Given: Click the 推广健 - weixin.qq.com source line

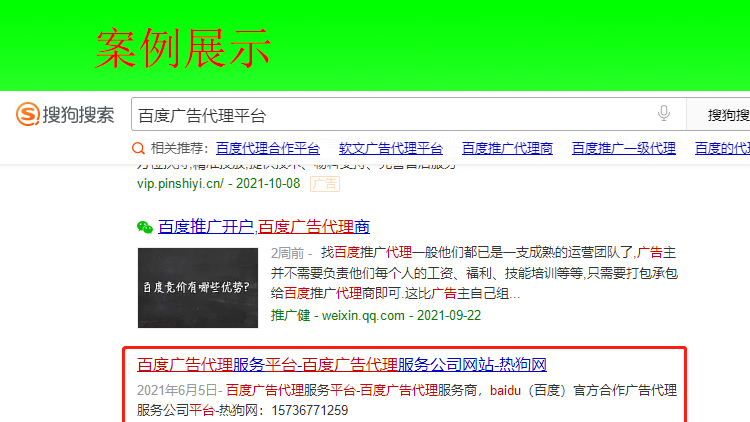Looking at the screenshot, I should click(x=375, y=315).
